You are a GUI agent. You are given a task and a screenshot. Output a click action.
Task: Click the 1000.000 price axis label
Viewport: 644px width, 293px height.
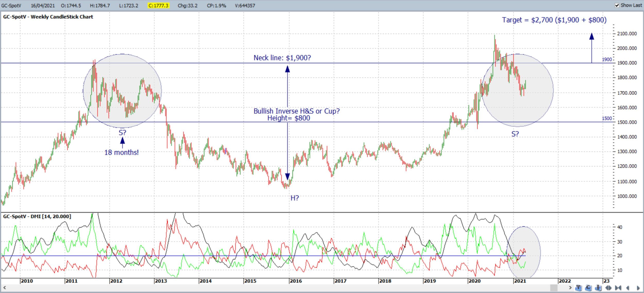click(627, 196)
